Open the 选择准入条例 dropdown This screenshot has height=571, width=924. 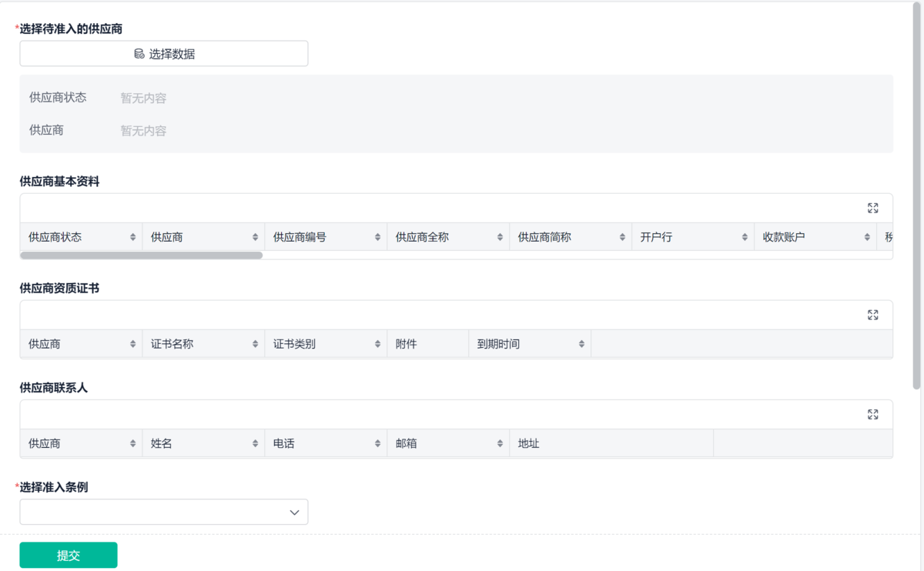(163, 512)
